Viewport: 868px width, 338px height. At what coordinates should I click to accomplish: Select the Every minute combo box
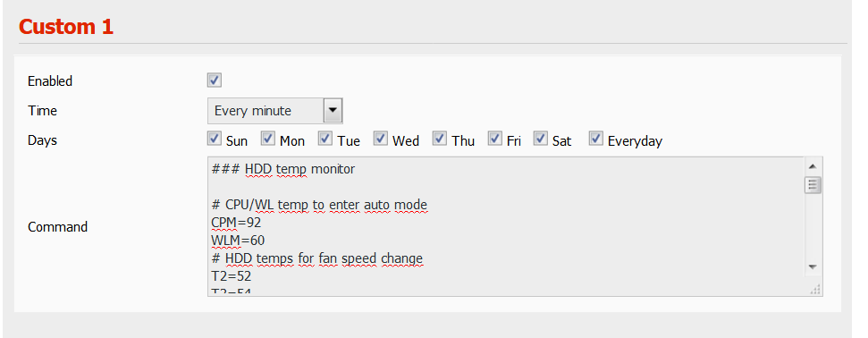point(275,110)
